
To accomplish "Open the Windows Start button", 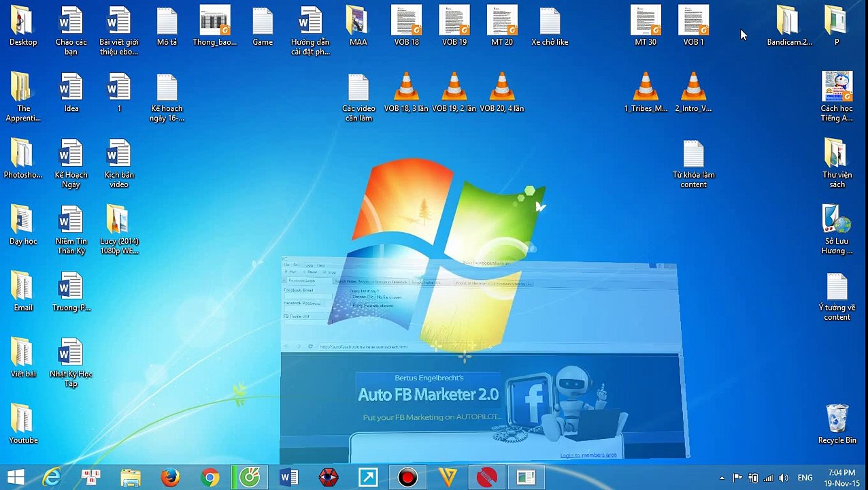I will click(16, 477).
